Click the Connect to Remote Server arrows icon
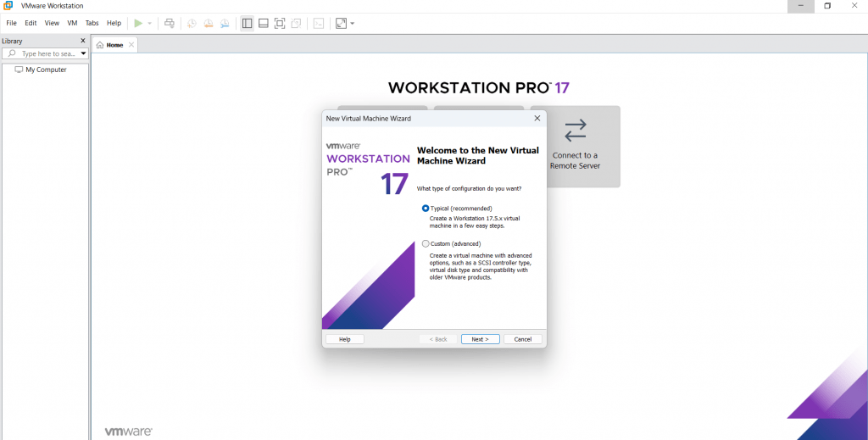The image size is (868, 440). click(x=576, y=131)
